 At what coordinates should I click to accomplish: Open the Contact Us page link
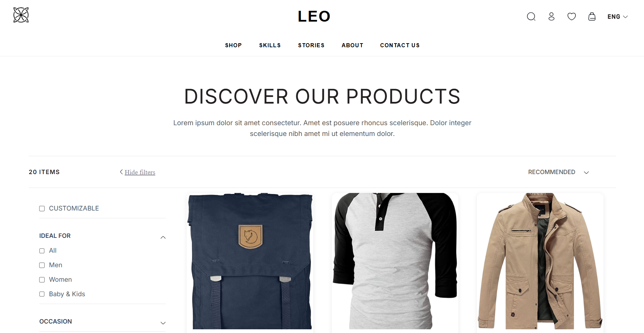pos(400,45)
